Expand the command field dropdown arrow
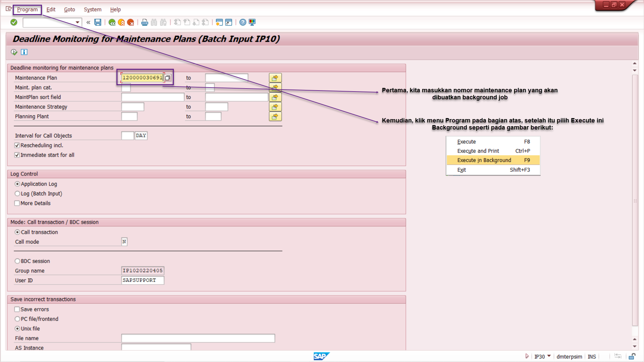The image size is (644, 362). (x=78, y=22)
